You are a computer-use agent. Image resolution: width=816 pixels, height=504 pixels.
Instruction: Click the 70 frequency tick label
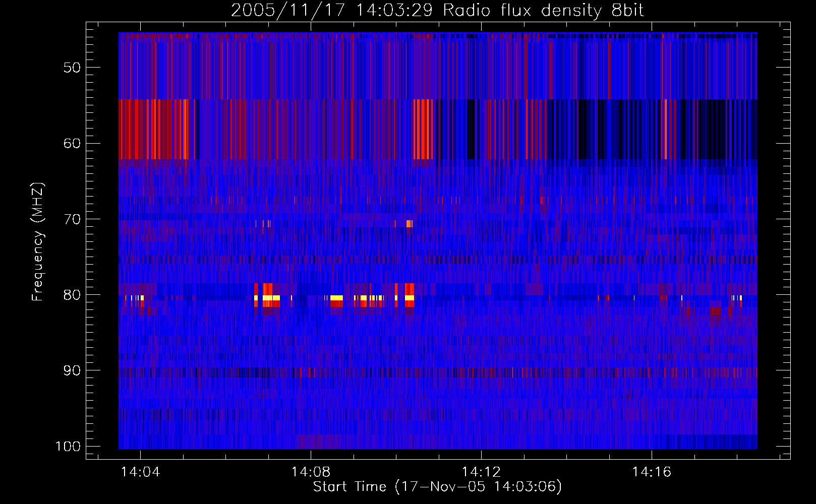tap(72, 220)
